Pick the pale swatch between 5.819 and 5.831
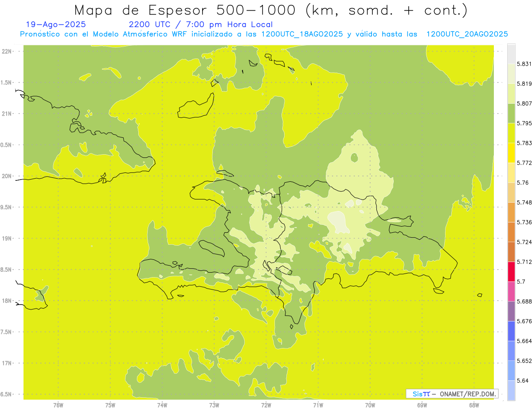 point(511,74)
